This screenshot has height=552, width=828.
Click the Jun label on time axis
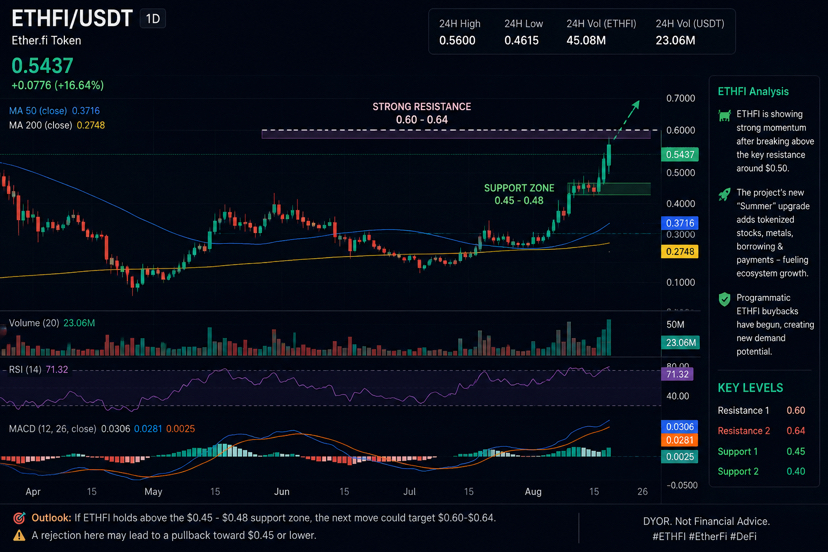[281, 491]
